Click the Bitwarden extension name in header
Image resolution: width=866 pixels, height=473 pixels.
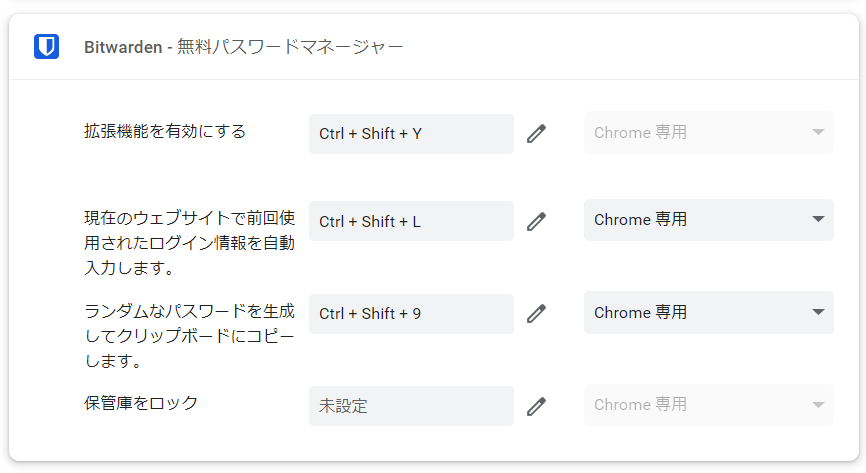click(x=124, y=48)
